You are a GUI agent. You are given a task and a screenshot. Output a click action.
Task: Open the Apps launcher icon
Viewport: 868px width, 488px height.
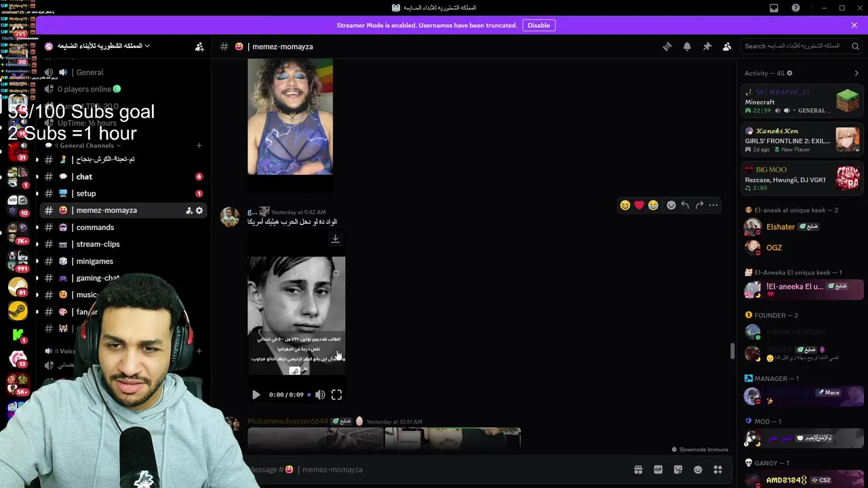[x=718, y=470]
